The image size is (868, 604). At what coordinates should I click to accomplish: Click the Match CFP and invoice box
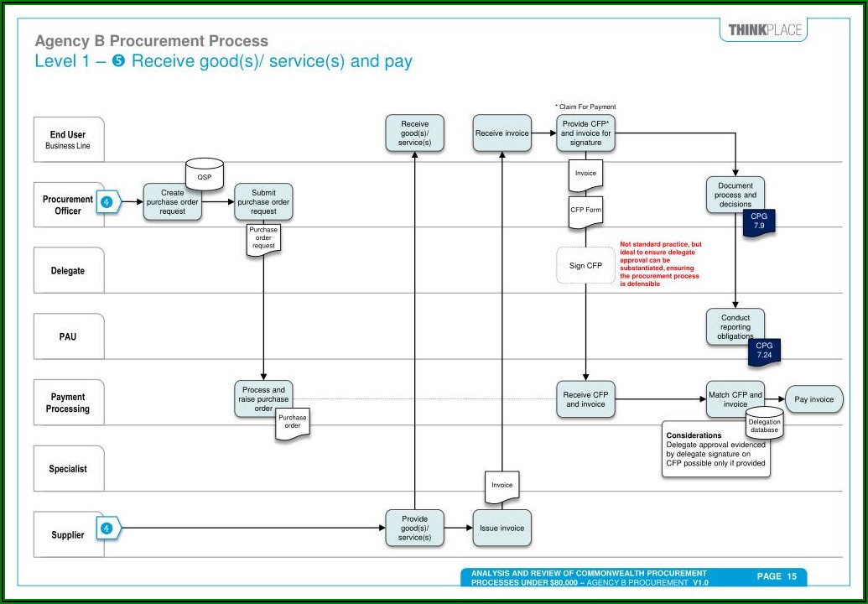tap(735, 399)
